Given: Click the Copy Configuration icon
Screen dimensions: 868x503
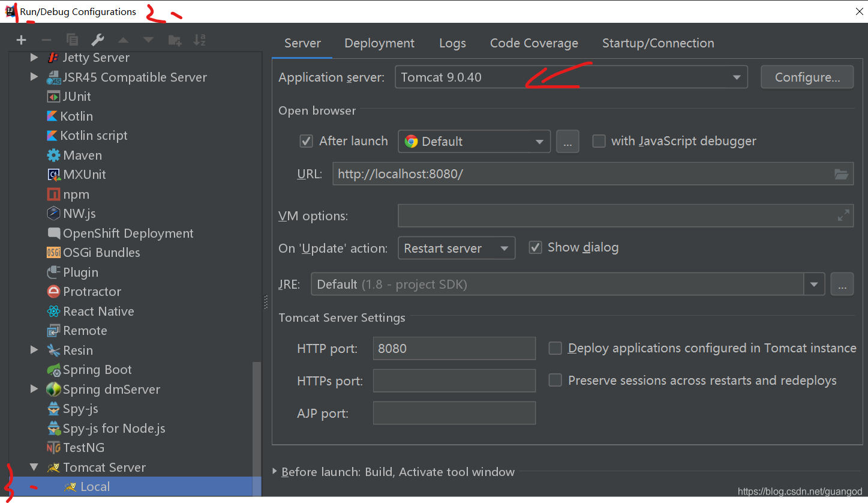Looking at the screenshot, I should pos(72,40).
